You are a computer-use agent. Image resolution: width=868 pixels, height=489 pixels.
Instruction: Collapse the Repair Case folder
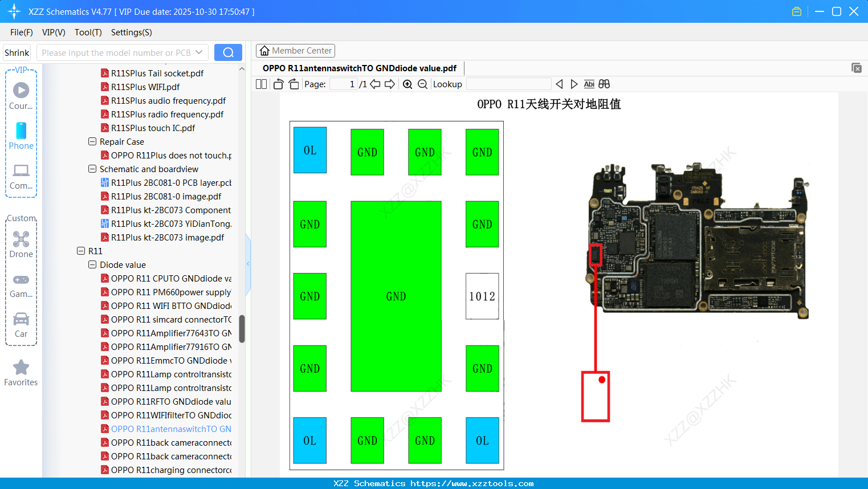pyautogui.click(x=92, y=141)
